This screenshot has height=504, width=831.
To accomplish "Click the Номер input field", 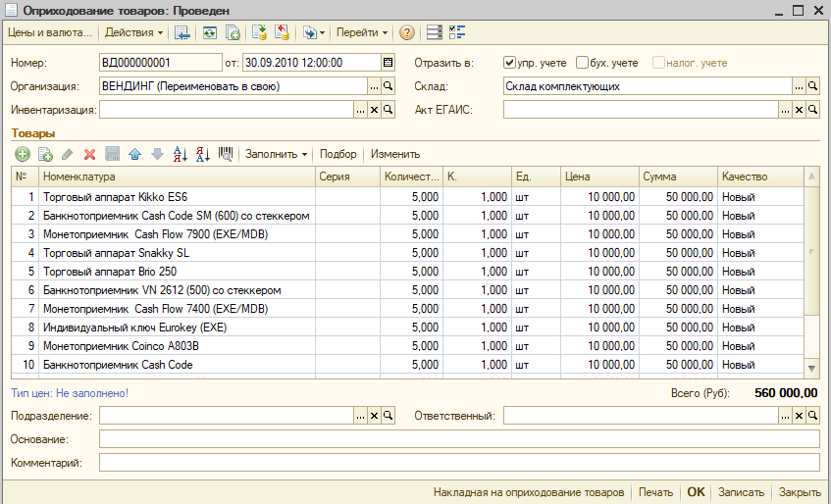I will coord(161,63).
